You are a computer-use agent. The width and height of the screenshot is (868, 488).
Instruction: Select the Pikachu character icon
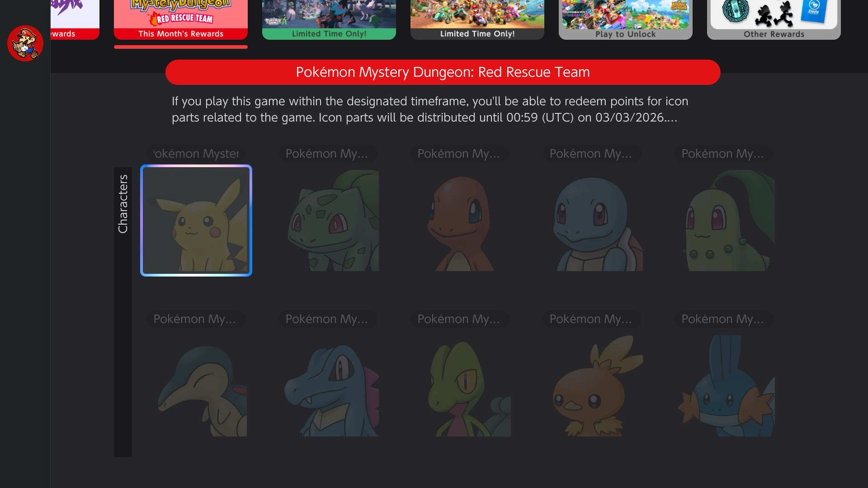click(196, 221)
